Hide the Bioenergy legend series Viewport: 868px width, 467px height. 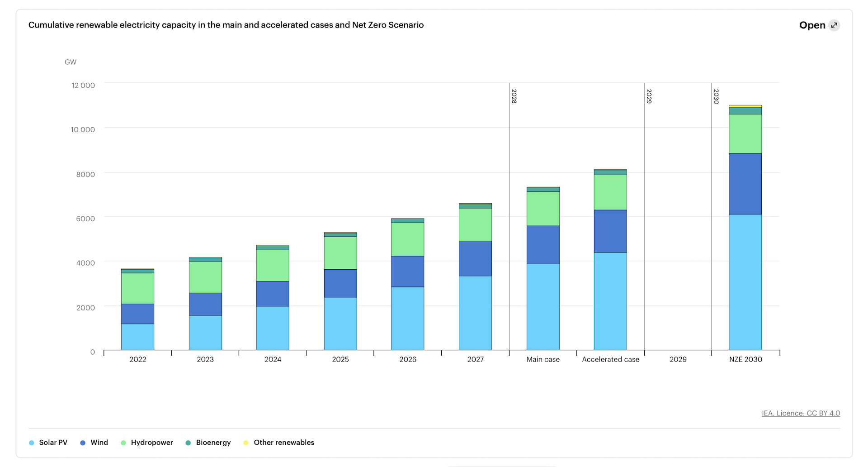coord(208,443)
